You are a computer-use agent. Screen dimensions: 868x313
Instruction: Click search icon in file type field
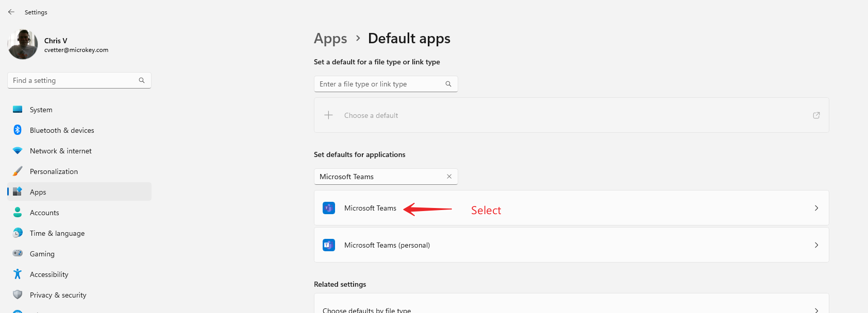point(448,84)
